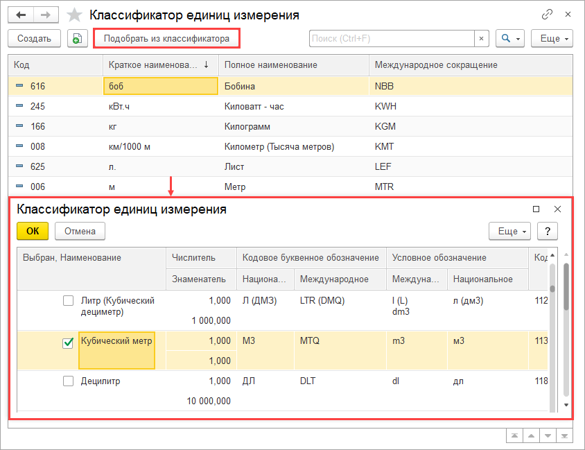Click the Подобрать из классификатора button
Screen dimensions: 585x450
click(x=166, y=38)
